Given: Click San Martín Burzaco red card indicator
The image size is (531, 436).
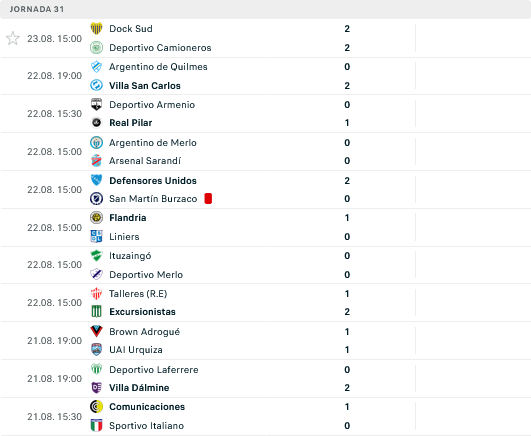Looking at the screenshot, I should (x=208, y=199).
